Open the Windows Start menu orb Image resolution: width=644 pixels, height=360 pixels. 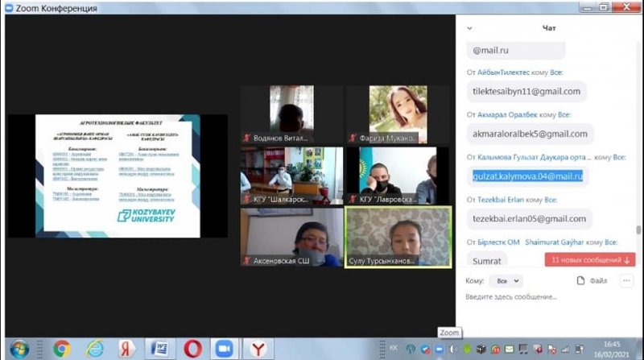click(x=19, y=350)
